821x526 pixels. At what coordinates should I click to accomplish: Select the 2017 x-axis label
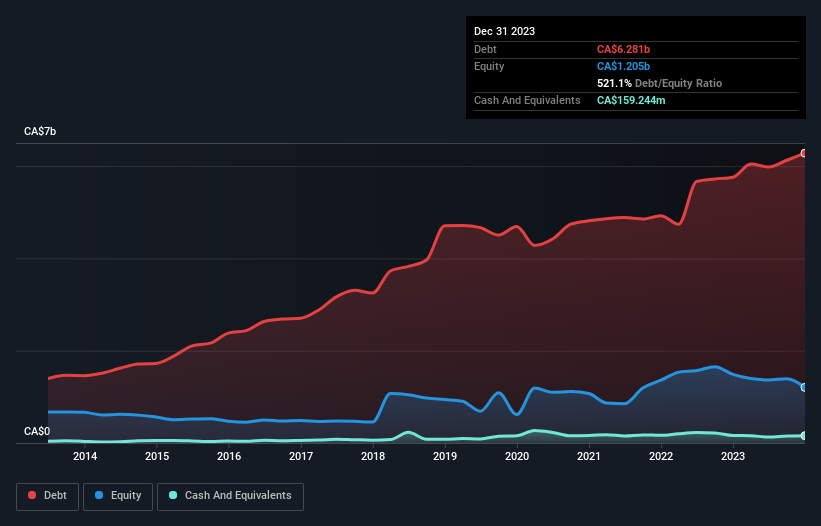[301, 456]
